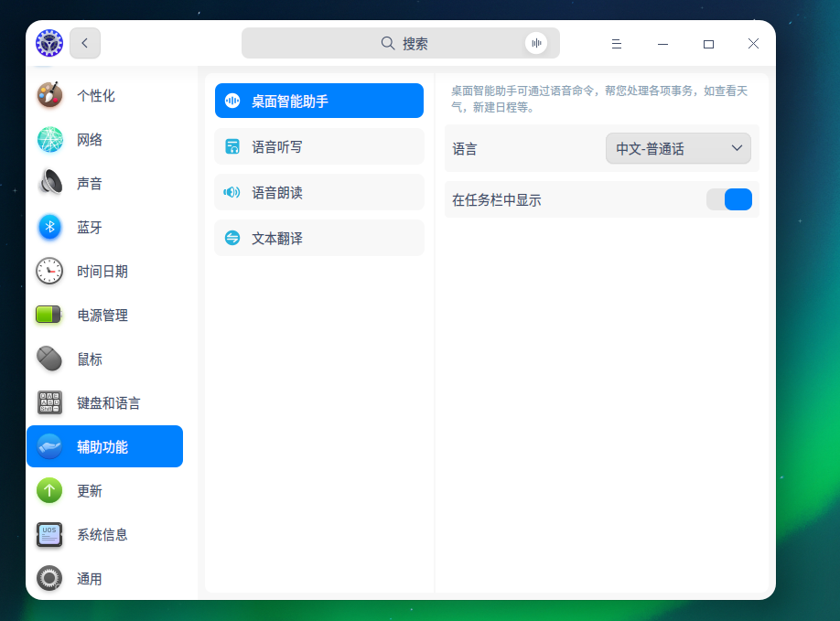This screenshot has width=840, height=621.
Task: Open 文本翻译 section
Action: pyautogui.click(x=319, y=238)
